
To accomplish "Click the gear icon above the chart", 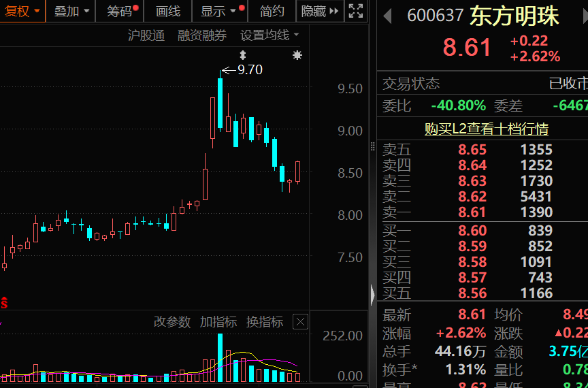I will coord(297,55).
